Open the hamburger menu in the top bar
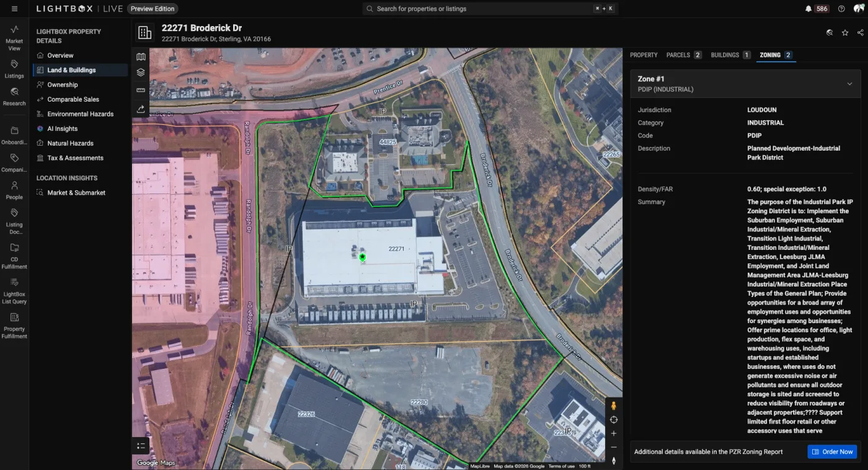868x470 pixels. pyautogui.click(x=14, y=9)
